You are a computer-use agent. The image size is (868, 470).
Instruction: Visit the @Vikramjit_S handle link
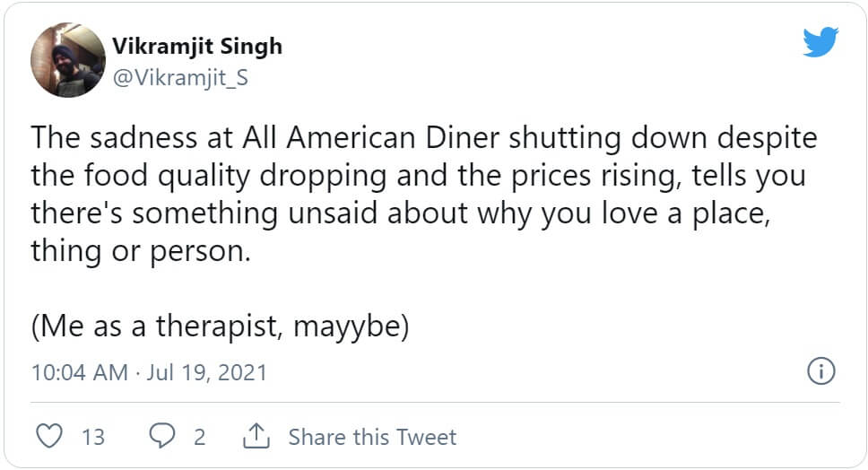179,78
